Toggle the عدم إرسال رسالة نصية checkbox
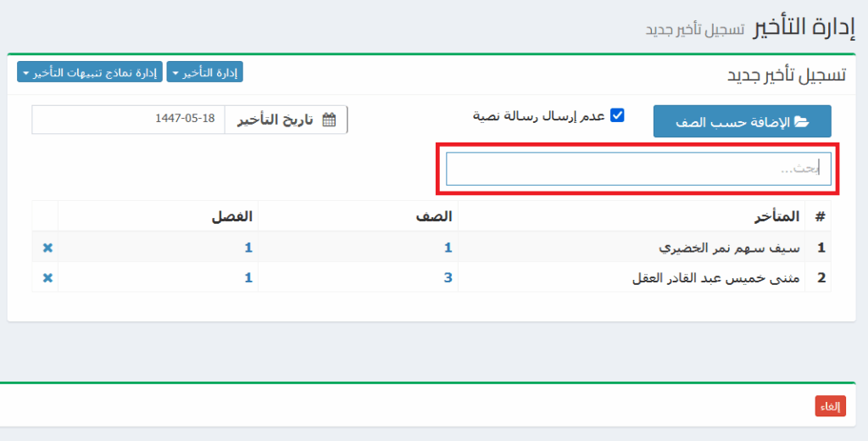Viewport: 868px width, 441px height. (617, 115)
